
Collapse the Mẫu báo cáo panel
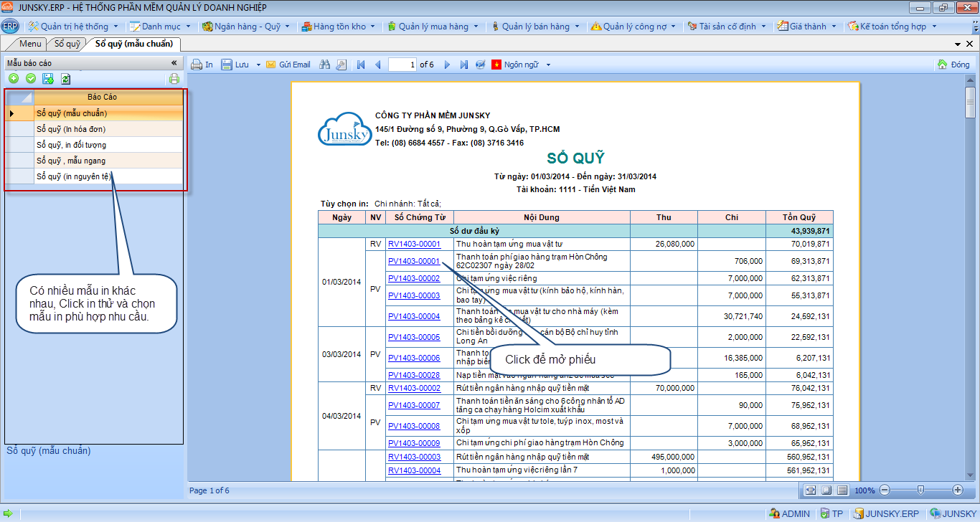point(174,63)
